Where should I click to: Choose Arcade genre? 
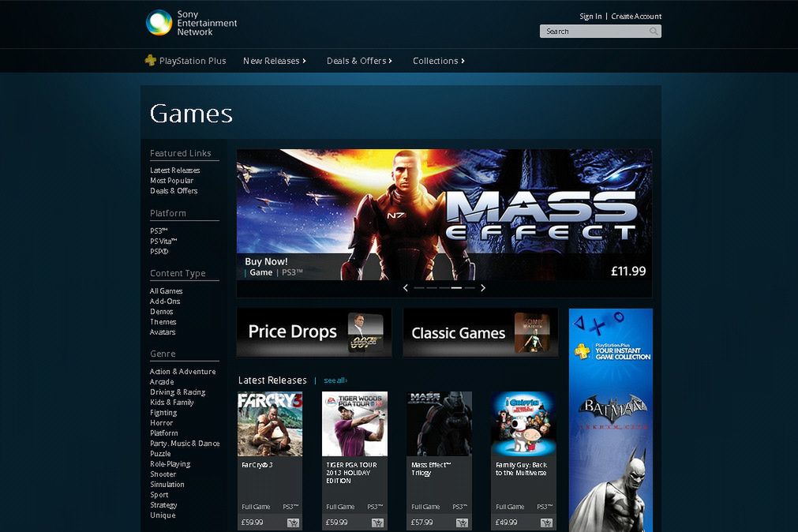coord(162,381)
